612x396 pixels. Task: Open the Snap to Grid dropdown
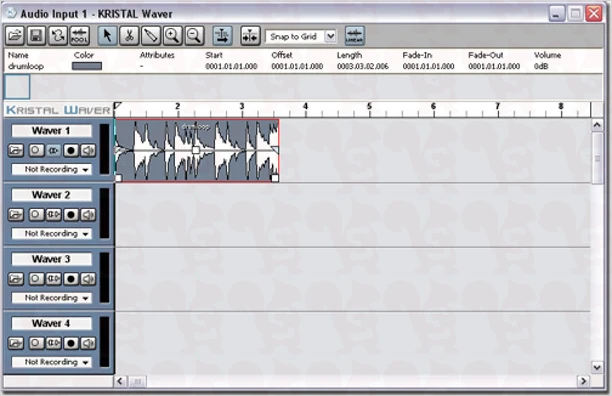coord(330,36)
